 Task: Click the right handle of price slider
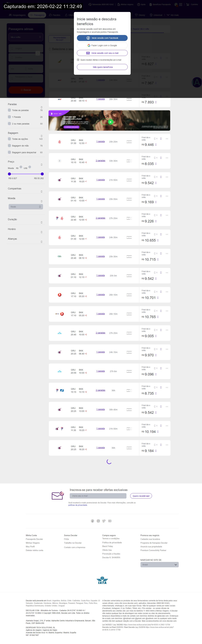[42, 174]
